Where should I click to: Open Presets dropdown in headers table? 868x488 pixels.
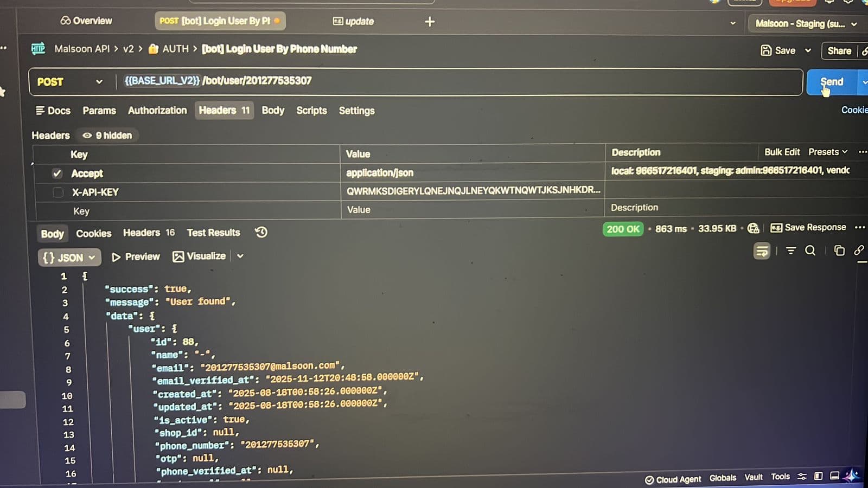tap(827, 152)
